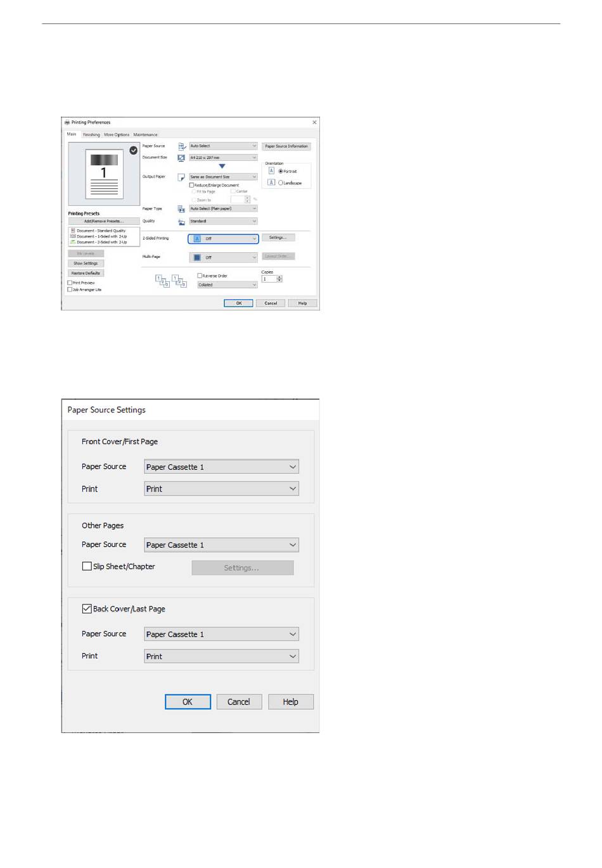Click the Output Paper icon

(x=181, y=177)
